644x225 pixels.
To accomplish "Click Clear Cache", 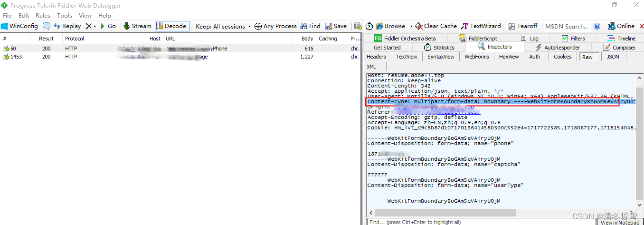I will tap(436, 26).
